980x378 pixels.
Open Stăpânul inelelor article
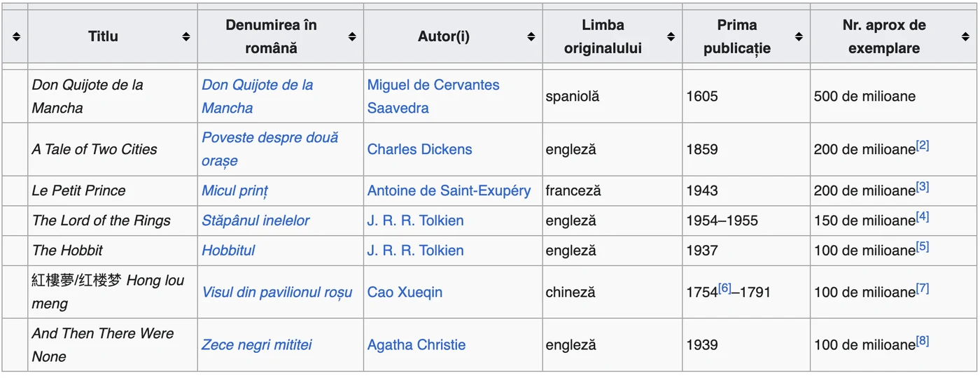[x=255, y=220]
